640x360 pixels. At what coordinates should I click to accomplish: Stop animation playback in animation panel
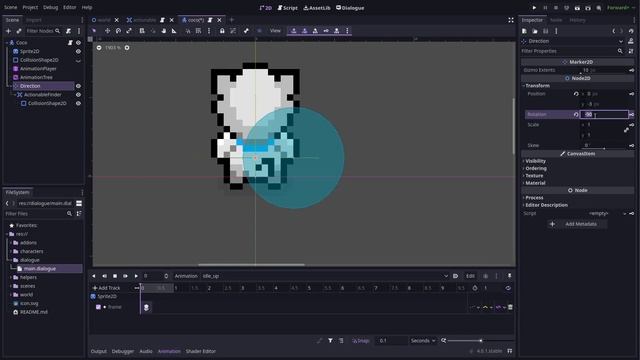(x=115, y=276)
